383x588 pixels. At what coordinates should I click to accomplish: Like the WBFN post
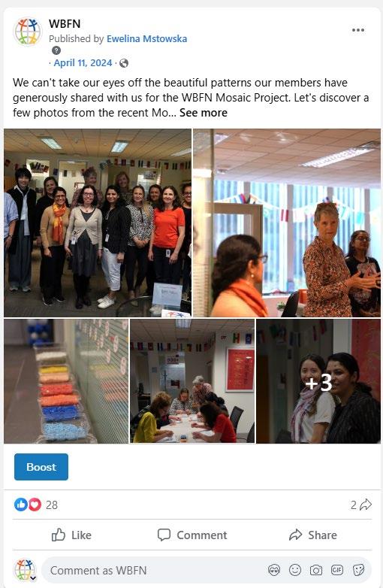point(71,535)
